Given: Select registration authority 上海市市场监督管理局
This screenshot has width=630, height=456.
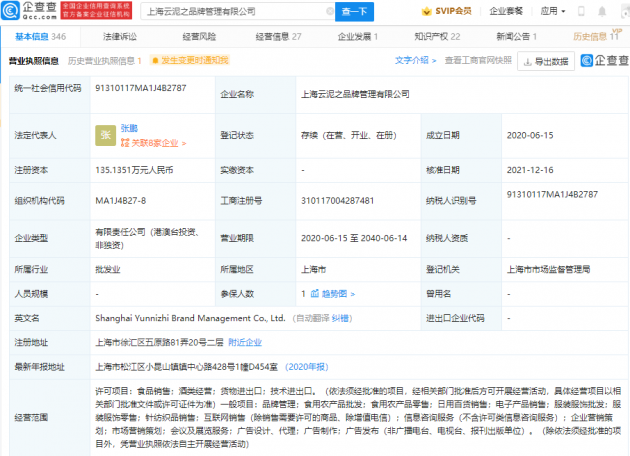Looking at the screenshot, I should tap(548, 269).
